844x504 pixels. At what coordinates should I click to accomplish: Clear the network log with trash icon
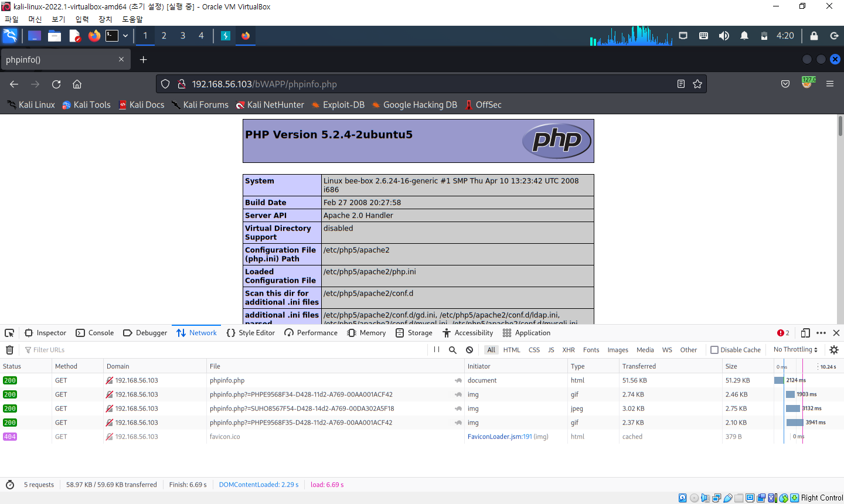[9, 350]
